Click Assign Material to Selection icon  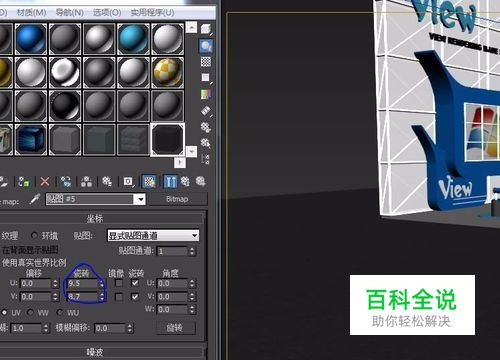(x=24, y=182)
